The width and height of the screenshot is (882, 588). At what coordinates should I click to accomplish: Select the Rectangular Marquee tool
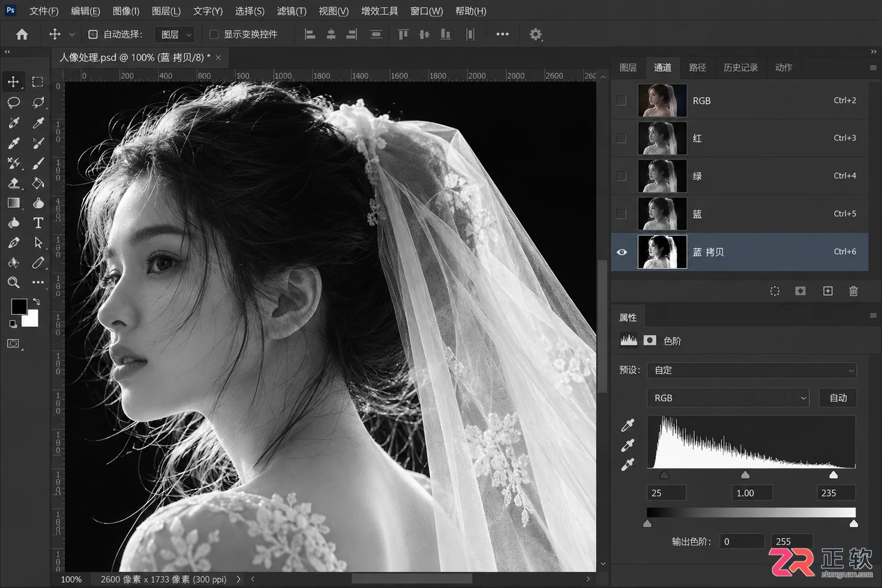pyautogui.click(x=37, y=81)
